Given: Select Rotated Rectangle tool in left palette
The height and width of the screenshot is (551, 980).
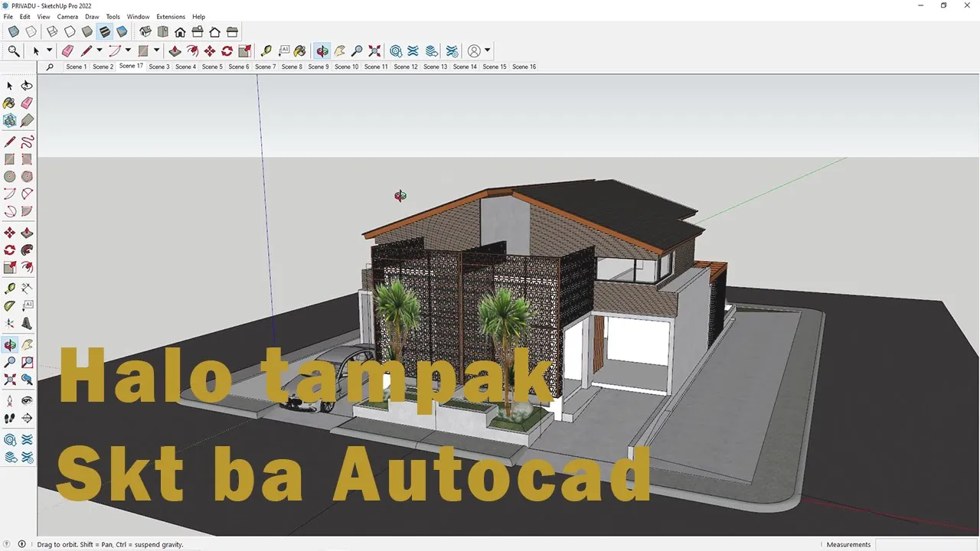Looking at the screenshot, I should (27, 159).
